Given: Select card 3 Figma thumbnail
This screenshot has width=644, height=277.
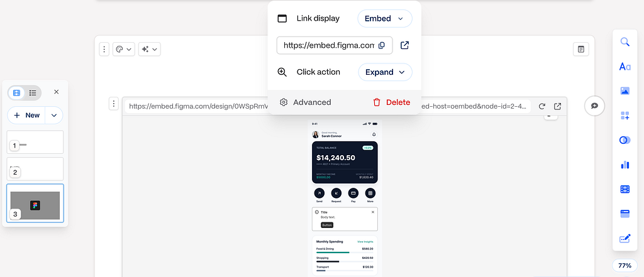Looking at the screenshot, I should (35, 203).
